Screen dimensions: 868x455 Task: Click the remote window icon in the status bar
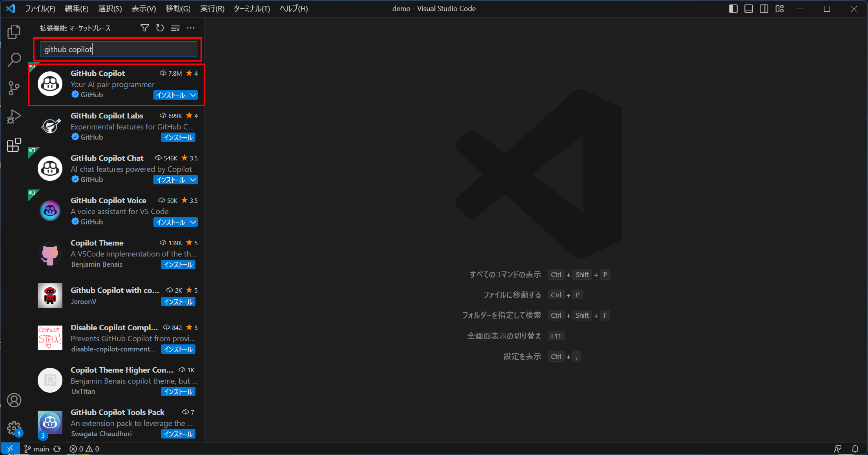(10, 449)
